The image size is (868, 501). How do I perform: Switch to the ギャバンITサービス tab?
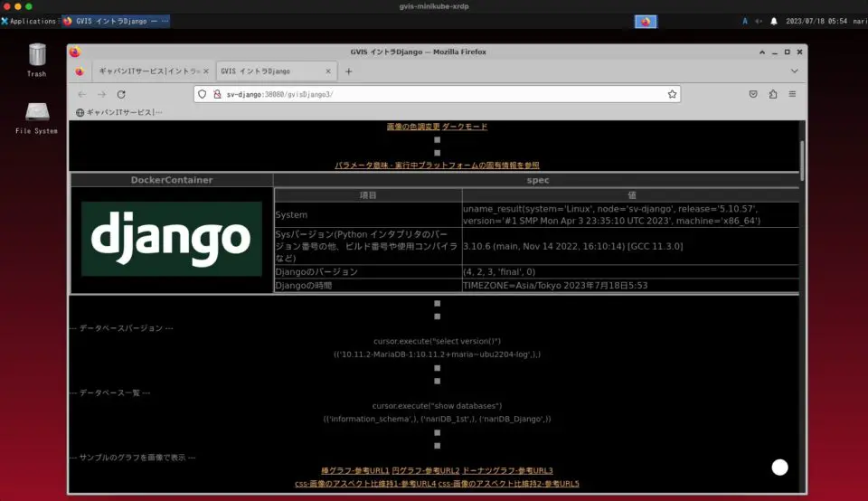pos(146,71)
